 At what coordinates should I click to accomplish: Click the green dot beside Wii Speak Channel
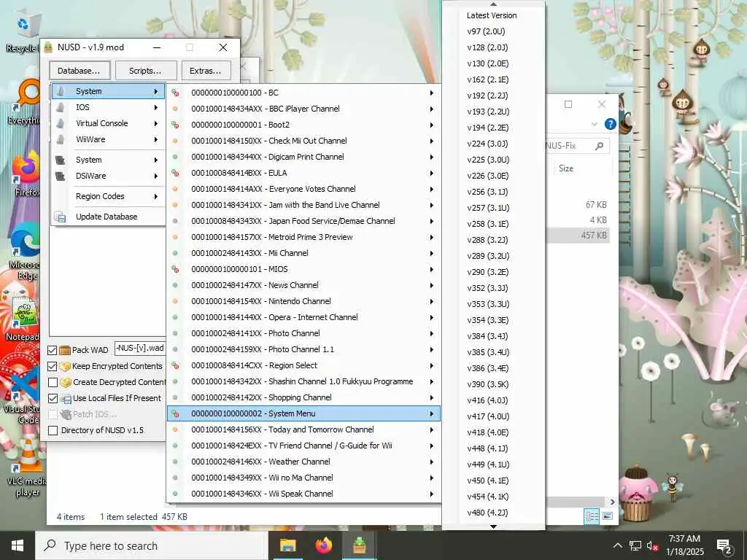[x=175, y=494]
